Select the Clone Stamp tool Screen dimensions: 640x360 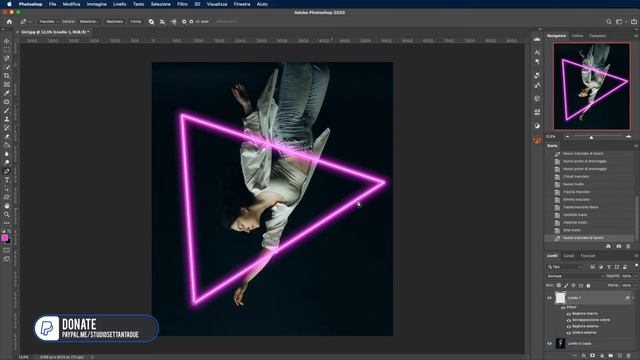[7, 119]
